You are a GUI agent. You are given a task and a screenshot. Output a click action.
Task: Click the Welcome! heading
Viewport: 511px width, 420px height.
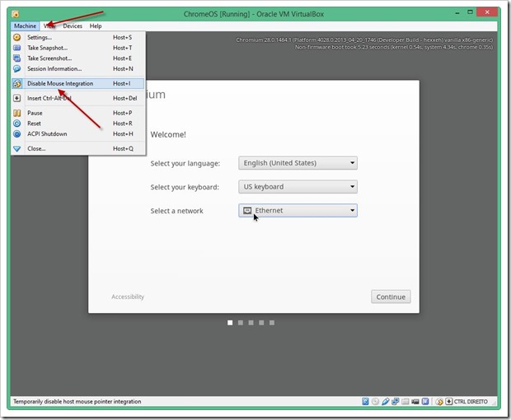(x=168, y=134)
